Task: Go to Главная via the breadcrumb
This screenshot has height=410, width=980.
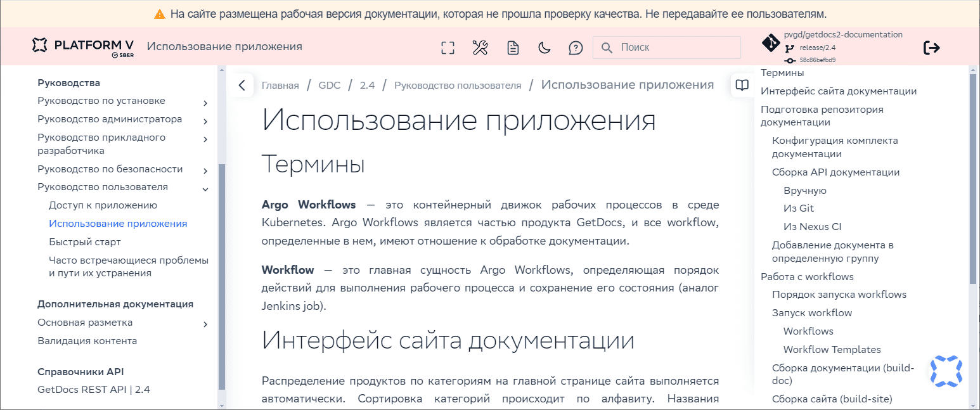Action: point(280,84)
